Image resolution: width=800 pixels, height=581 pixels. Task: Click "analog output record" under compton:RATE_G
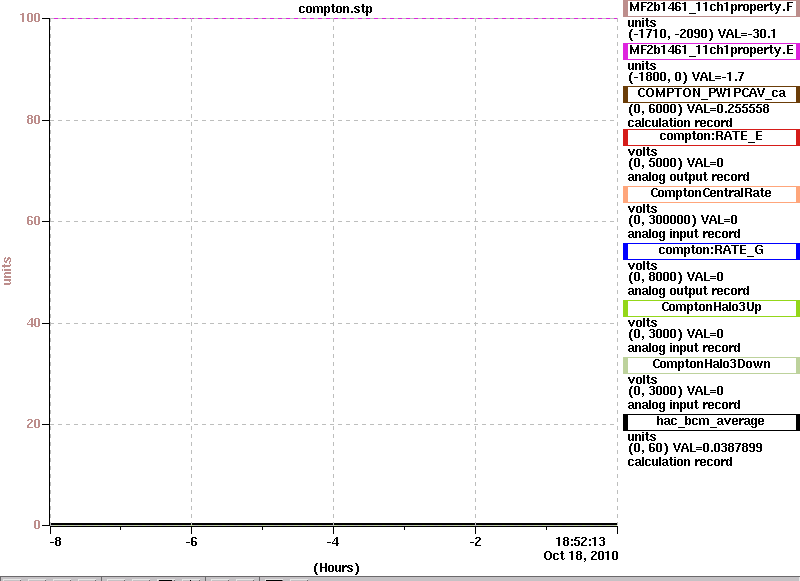click(688, 291)
